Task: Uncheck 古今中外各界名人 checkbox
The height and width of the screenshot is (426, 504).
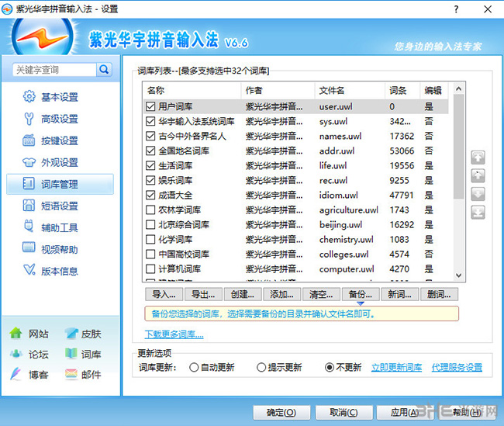Action: click(x=150, y=136)
